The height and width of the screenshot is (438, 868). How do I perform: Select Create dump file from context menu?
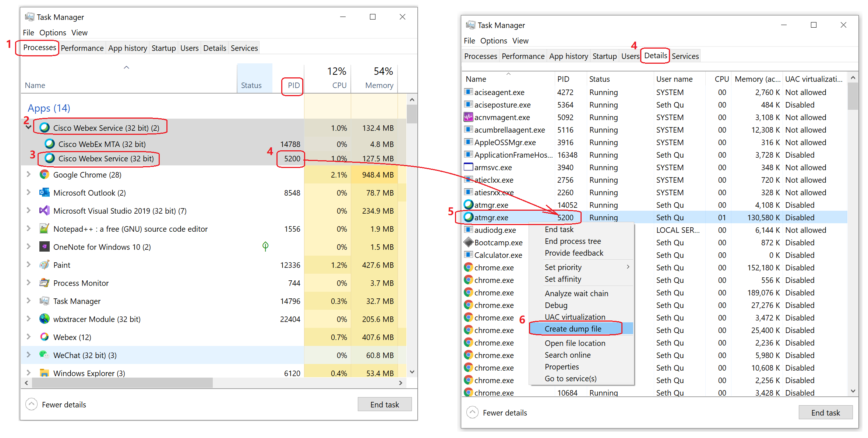click(x=573, y=329)
